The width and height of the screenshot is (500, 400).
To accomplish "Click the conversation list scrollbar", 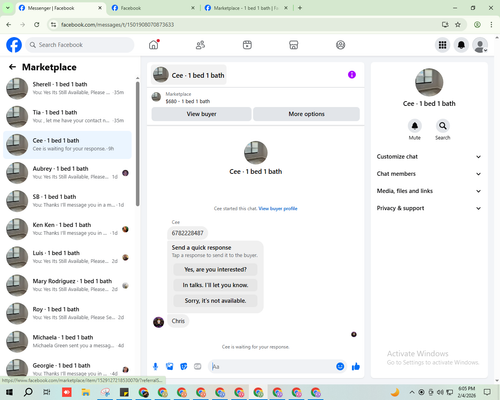I will coord(137,144).
